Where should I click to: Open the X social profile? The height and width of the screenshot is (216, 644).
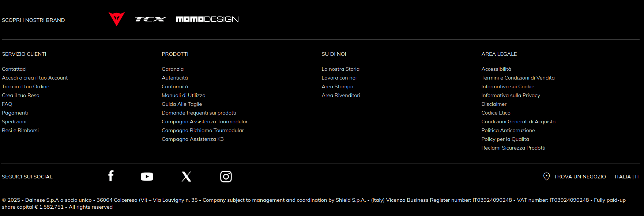tap(187, 177)
